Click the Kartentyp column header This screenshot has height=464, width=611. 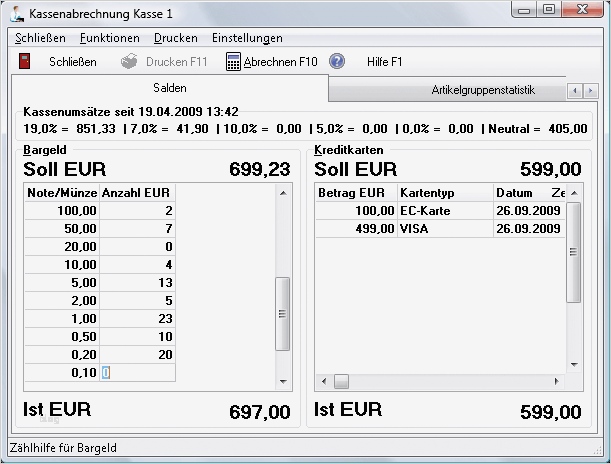[x=445, y=193]
